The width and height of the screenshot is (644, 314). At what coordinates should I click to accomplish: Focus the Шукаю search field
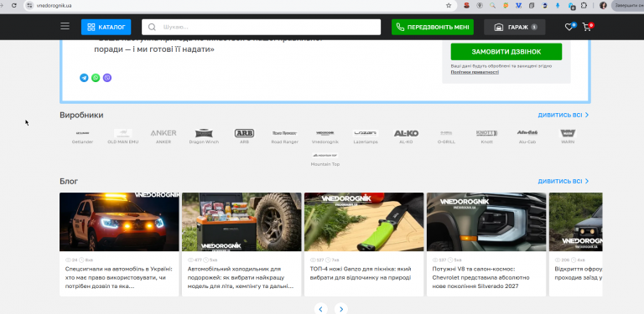coord(262,27)
